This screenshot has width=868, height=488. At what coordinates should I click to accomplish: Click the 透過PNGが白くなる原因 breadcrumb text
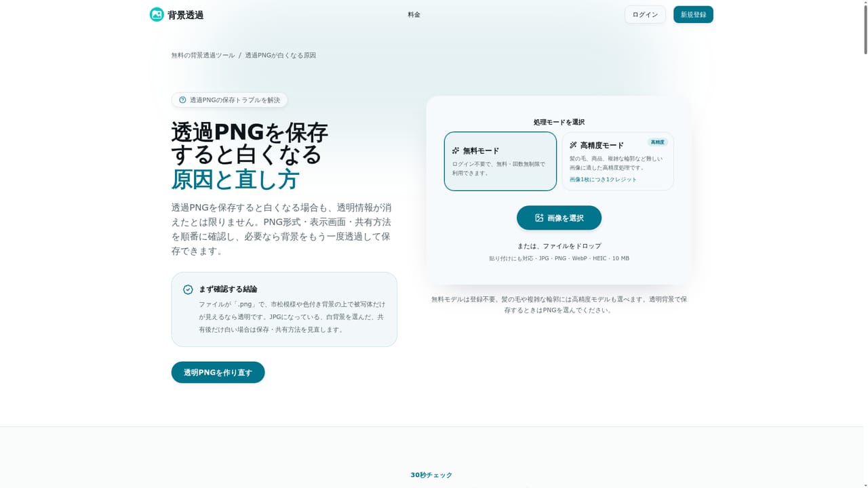pos(280,56)
